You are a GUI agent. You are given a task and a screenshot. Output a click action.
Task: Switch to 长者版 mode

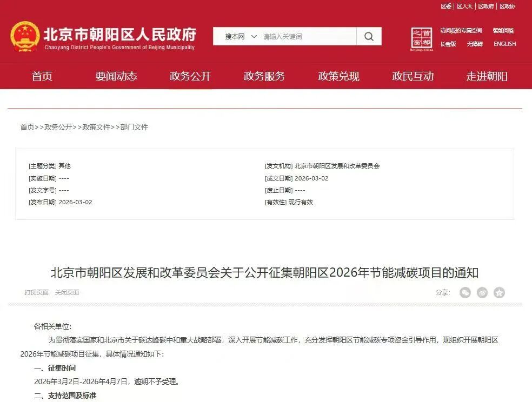(x=448, y=44)
